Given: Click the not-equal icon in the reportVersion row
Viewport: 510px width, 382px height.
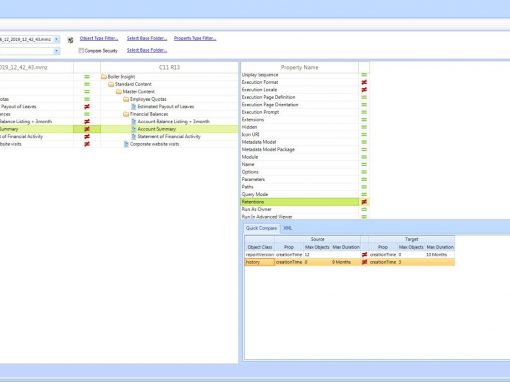Looking at the screenshot, I should pos(364,255).
